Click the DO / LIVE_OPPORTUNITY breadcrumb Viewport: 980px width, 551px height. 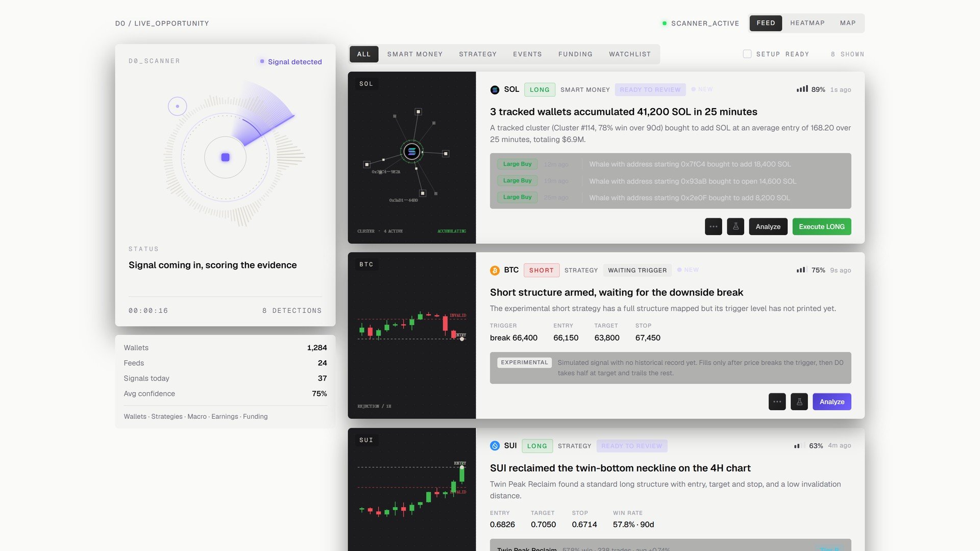coord(162,23)
